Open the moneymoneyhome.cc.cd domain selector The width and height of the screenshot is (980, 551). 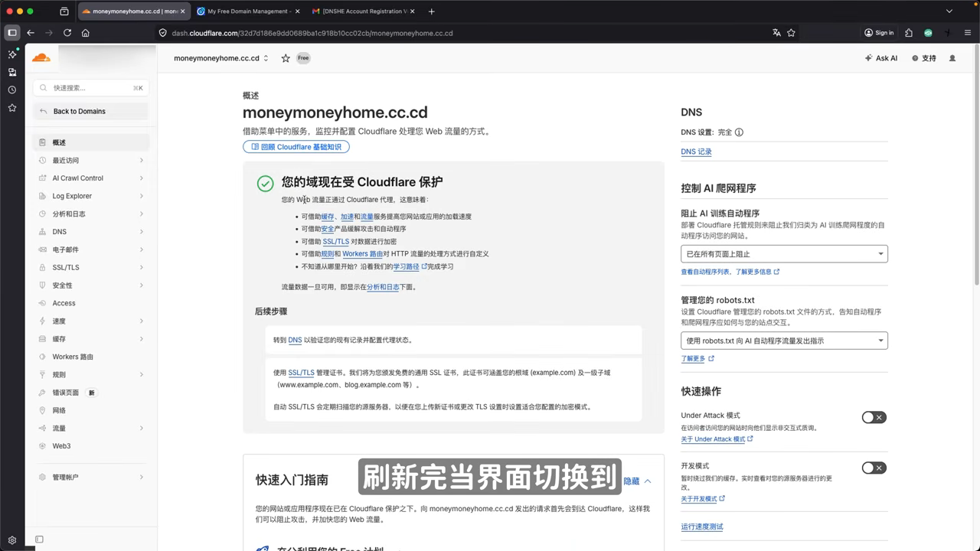click(x=220, y=58)
